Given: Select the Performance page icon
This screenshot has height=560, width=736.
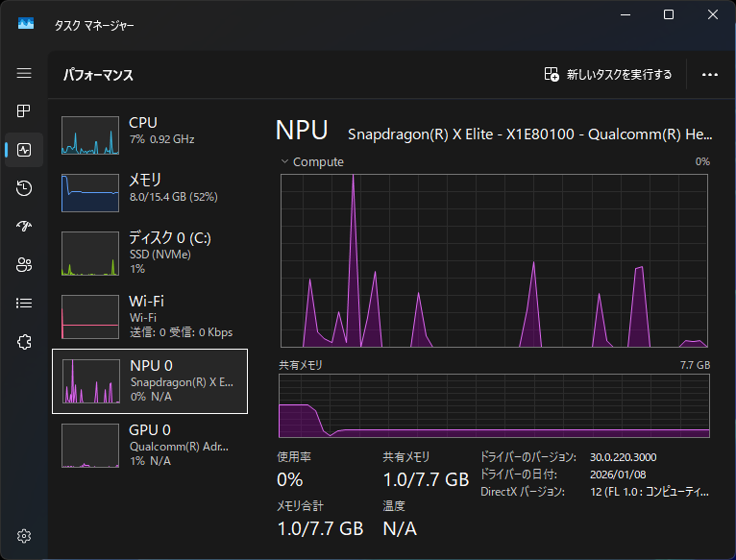Looking at the screenshot, I should [x=24, y=150].
